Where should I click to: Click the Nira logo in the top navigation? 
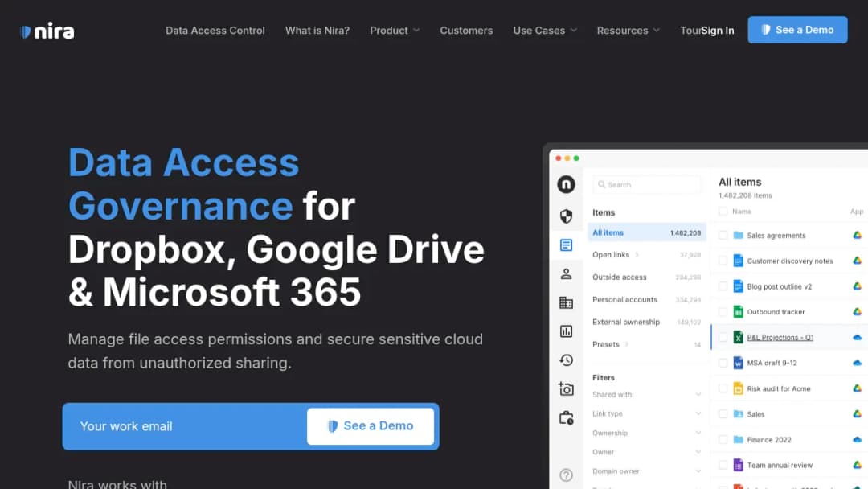point(47,31)
